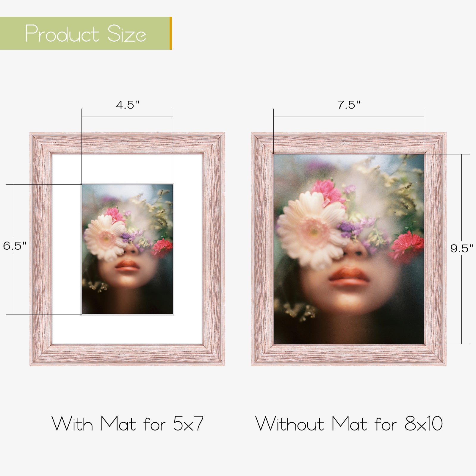The width and height of the screenshot is (476, 476).
Task: Click the "With Mat for 5x7" caption
Action: pos(128,424)
